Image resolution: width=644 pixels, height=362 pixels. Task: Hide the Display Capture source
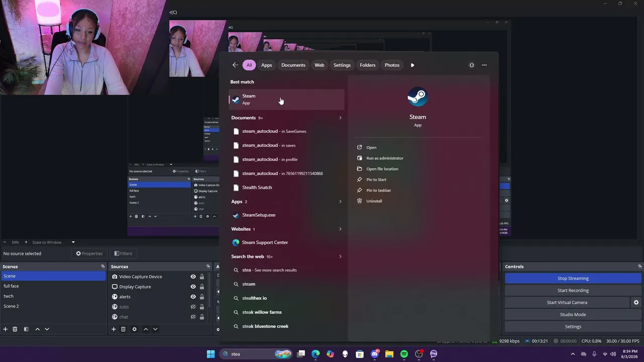click(x=193, y=287)
